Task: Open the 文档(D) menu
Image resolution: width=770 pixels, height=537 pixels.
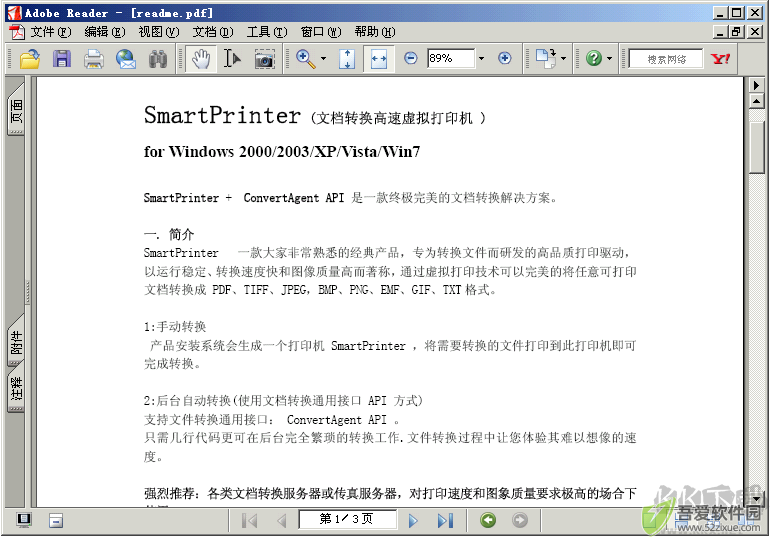Action: click(x=213, y=32)
